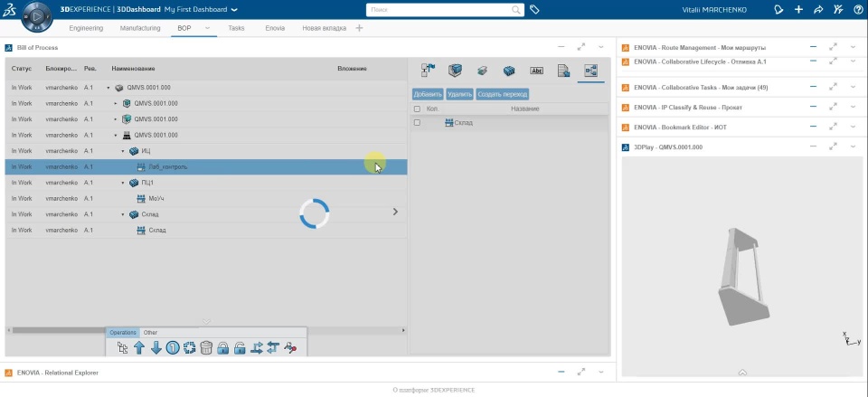Click the document with arrow icon
Image resolution: width=868 pixels, height=397 pixels.
point(563,71)
